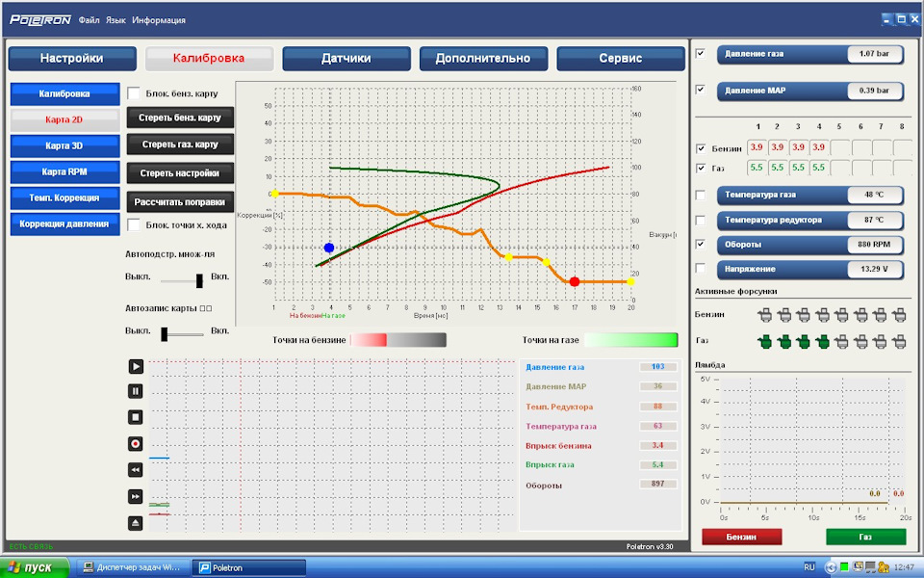Switch to gas with the green Газ button
The height and width of the screenshot is (578, 924).
[865, 537]
